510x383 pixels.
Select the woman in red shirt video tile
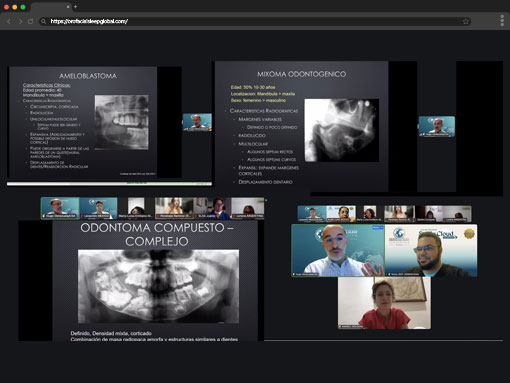[384, 303]
